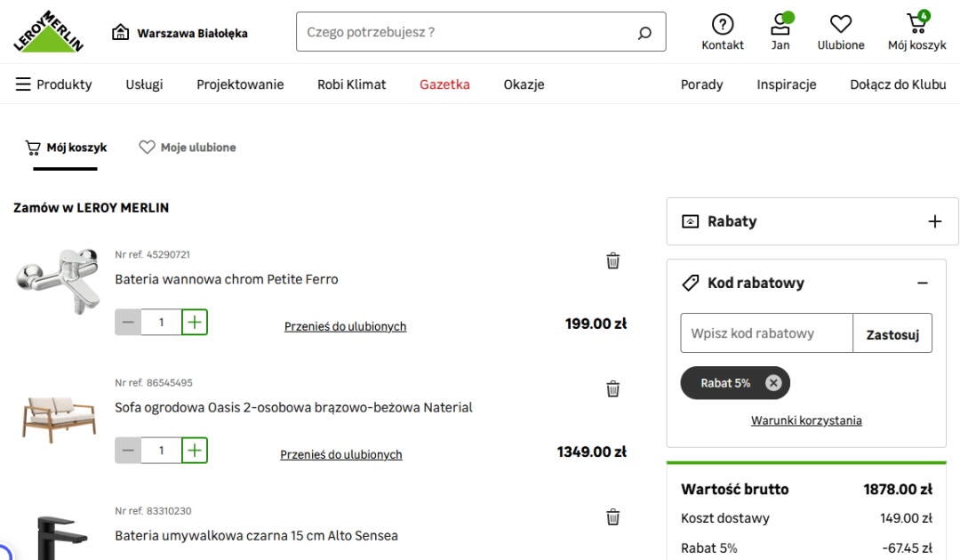Open Ulubione heart icon in header
Screen dimensions: 960x560
click(x=840, y=25)
